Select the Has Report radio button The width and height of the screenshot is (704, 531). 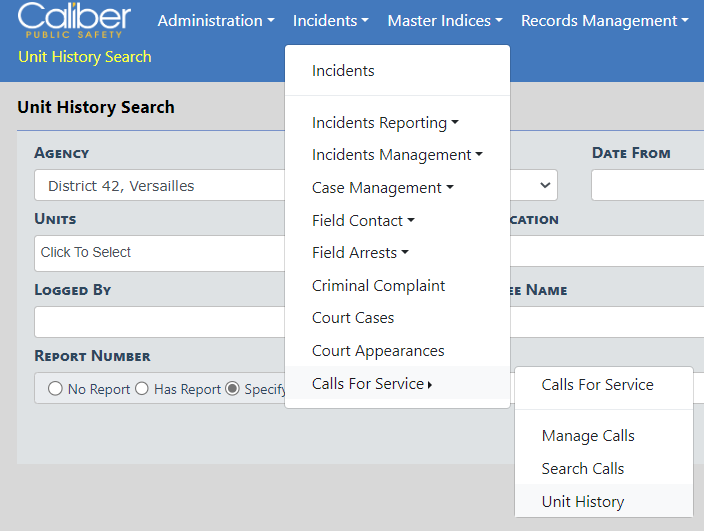[142, 389]
